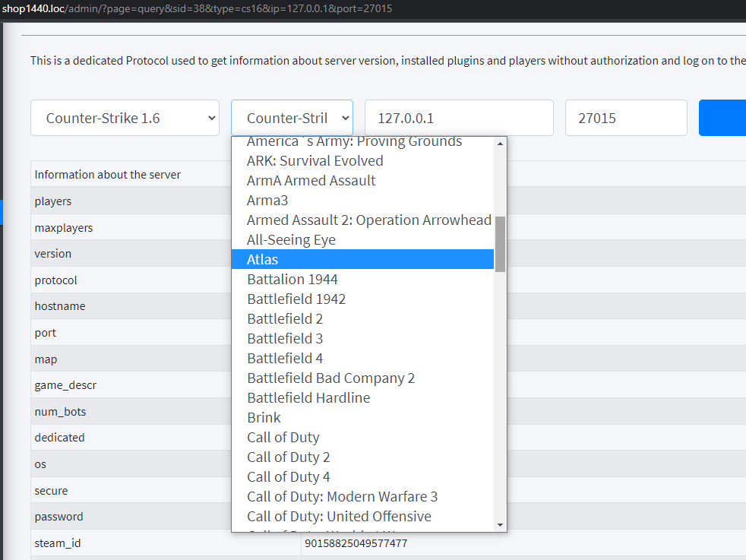
Task: Select Battlefield Hardline option
Action: pyautogui.click(x=308, y=398)
